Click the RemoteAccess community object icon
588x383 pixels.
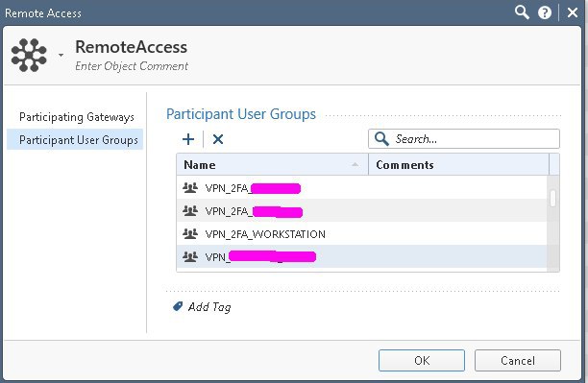(29, 55)
